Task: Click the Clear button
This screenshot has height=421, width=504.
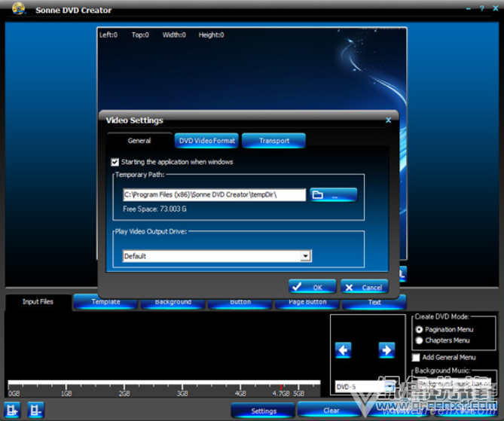Action: coord(331,410)
